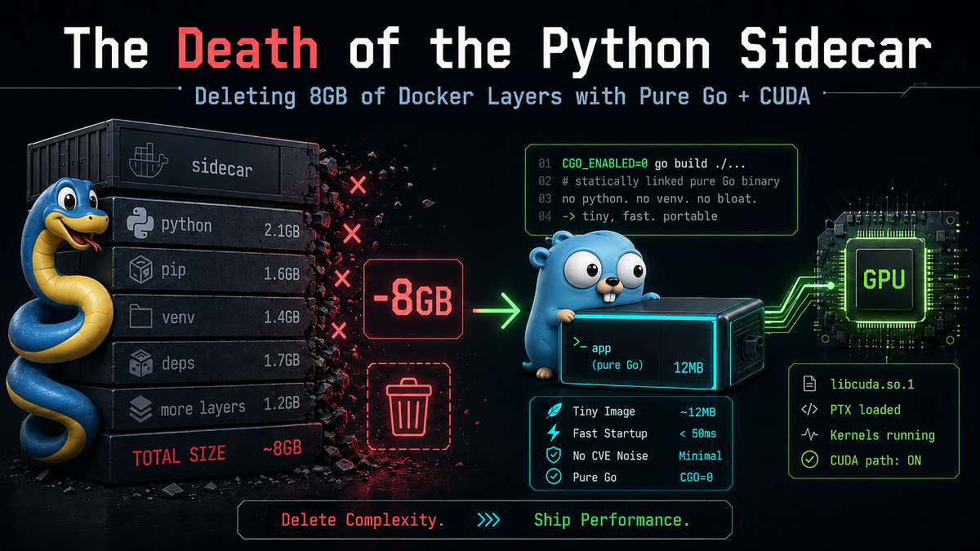Click the 1.2GB size value
The height and width of the screenshot is (551, 980).
tap(282, 403)
